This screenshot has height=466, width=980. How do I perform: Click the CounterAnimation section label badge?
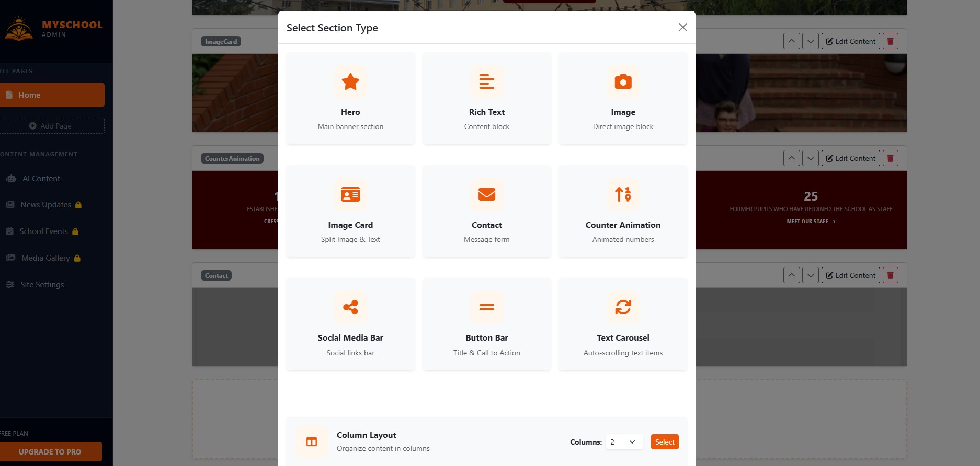(x=232, y=159)
